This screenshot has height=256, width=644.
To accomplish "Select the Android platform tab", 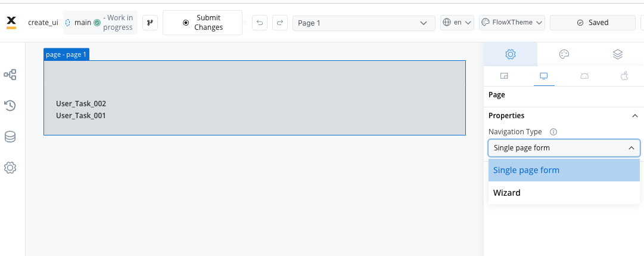I will click(x=584, y=76).
